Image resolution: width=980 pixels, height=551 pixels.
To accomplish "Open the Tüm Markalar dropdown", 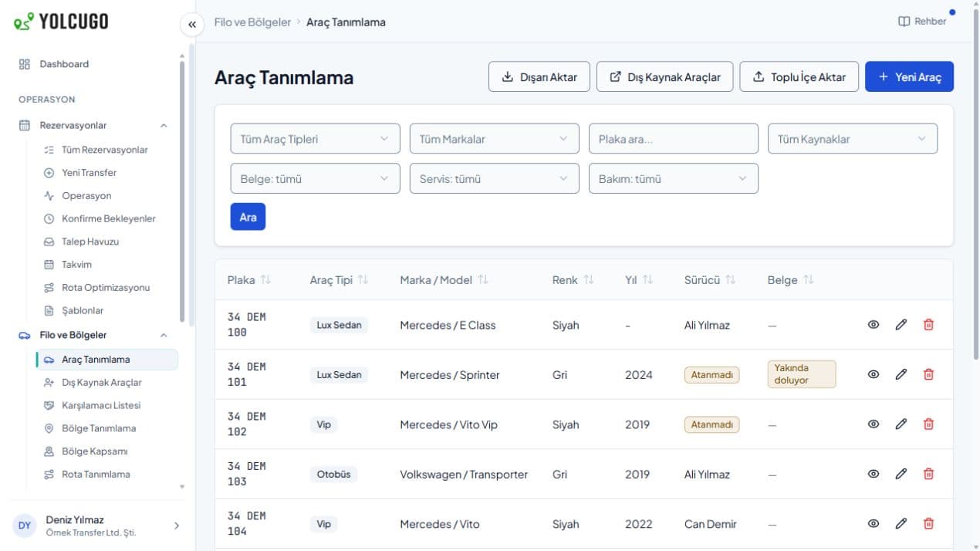I will 494,139.
